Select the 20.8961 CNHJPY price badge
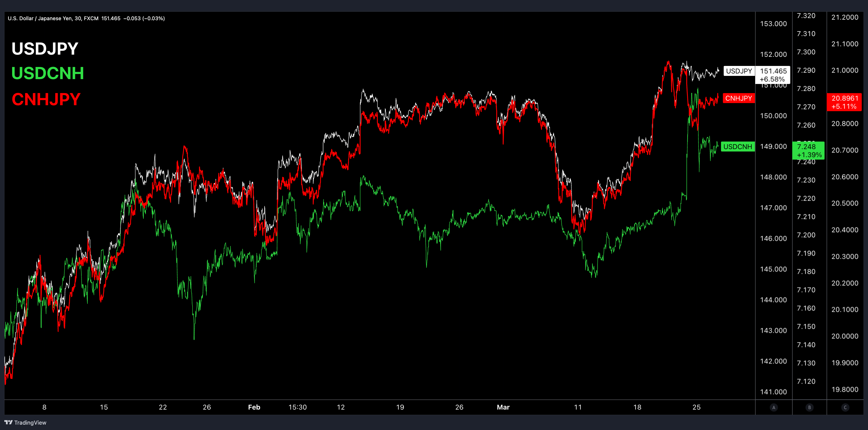The width and height of the screenshot is (868, 430). 844,102
